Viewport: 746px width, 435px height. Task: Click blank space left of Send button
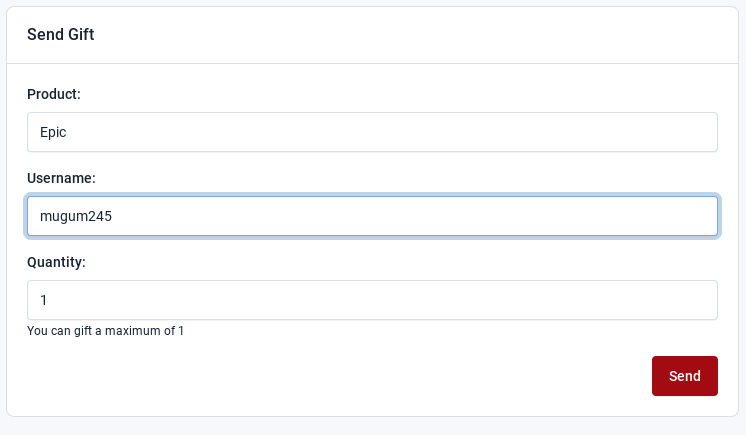tap(333, 376)
